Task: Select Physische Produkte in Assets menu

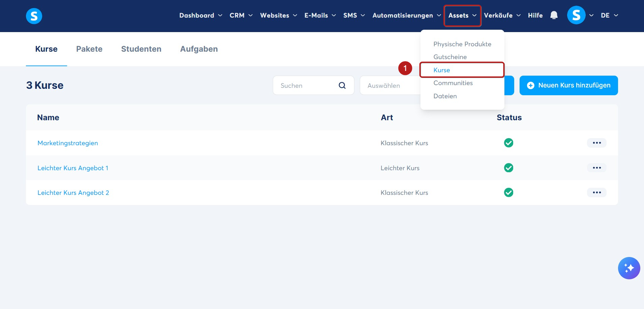Action: [462, 44]
